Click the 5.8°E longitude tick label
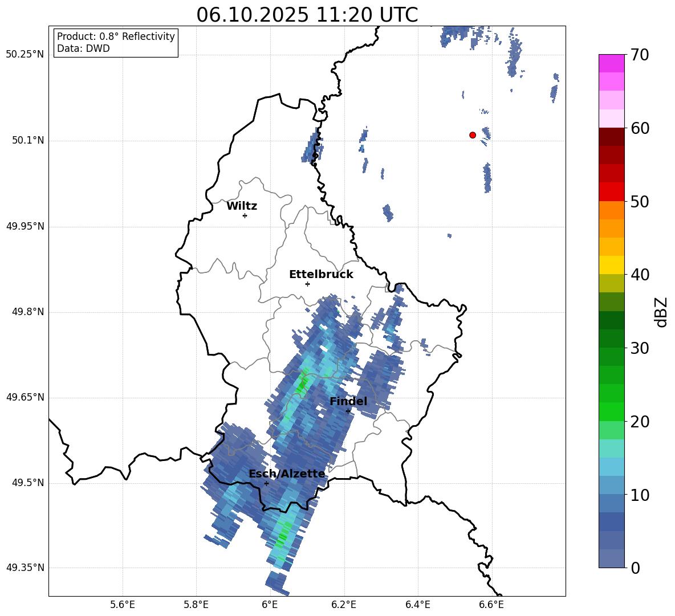The height and width of the screenshot is (616, 675). tap(196, 605)
